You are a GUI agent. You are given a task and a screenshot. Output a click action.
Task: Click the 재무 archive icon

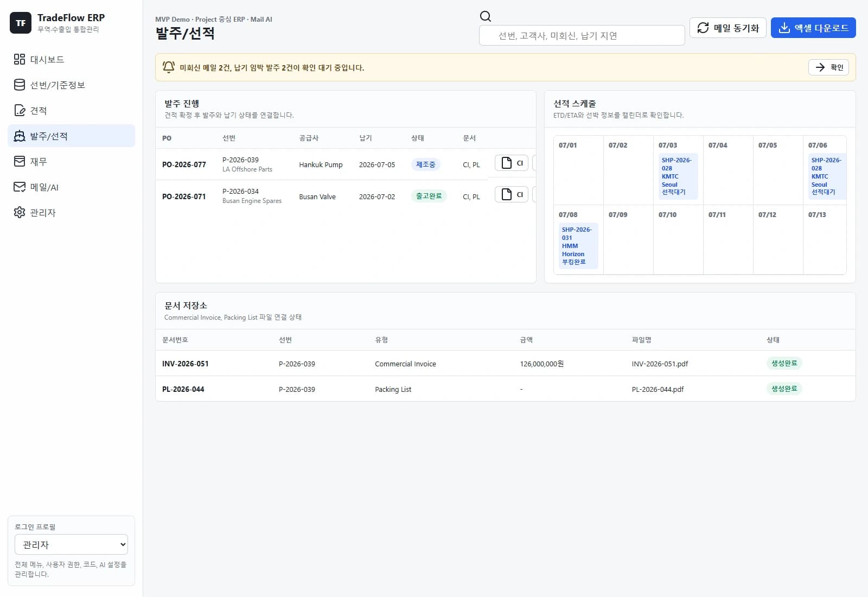tap(20, 161)
